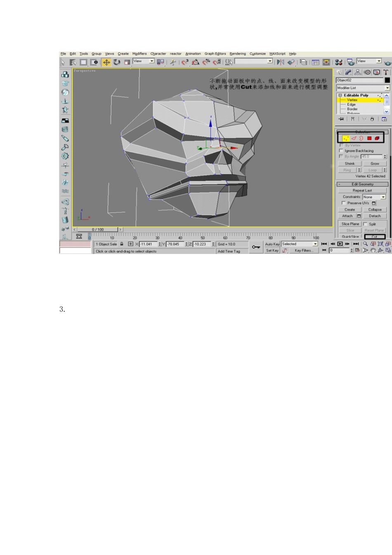Open the Layer Manager icon
Image resolution: width=392 pixels, height=555 pixels.
(303, 62)
